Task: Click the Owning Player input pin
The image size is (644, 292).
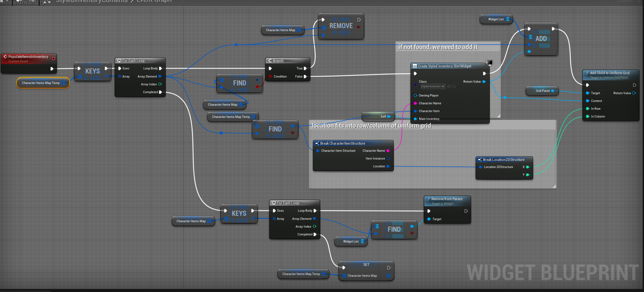Action: coord(416,96)
